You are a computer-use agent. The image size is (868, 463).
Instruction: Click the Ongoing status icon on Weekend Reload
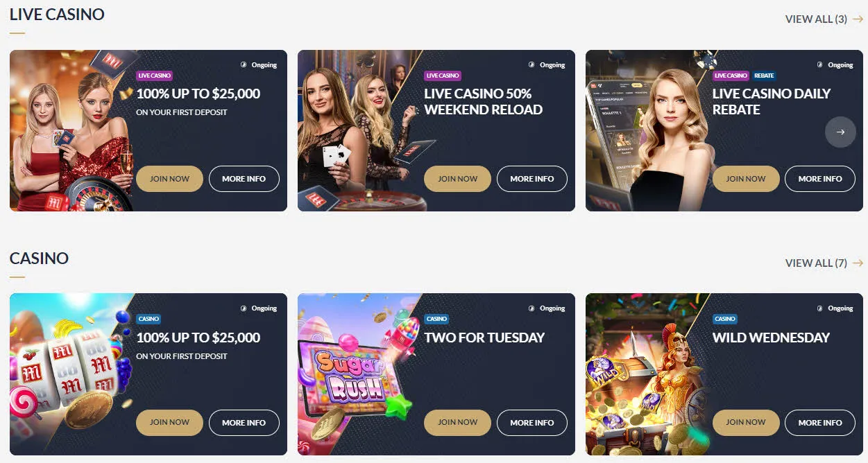(531, 65)
